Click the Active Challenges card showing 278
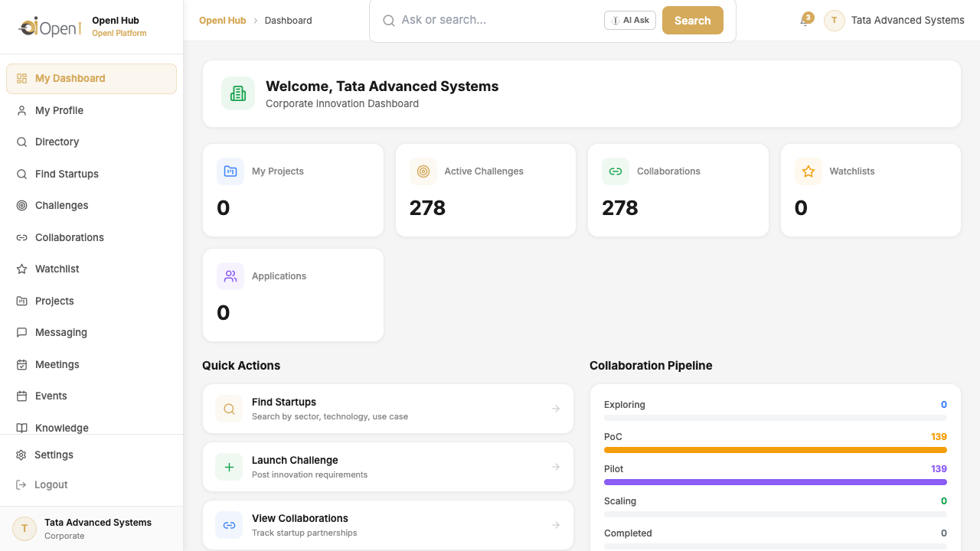Screen dimensions: 980x551 pos(485,191)
